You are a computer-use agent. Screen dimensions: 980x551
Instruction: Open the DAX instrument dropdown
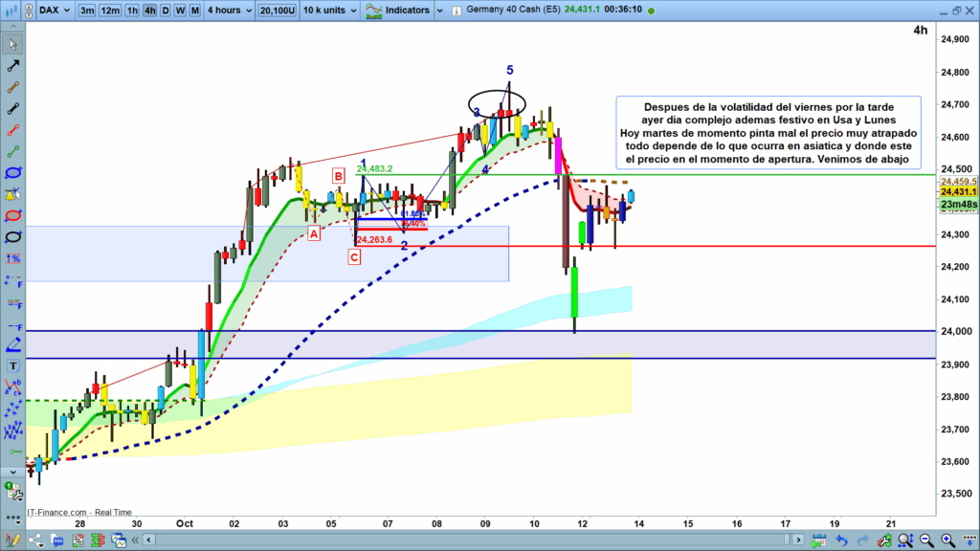click(x=50, y=10)
